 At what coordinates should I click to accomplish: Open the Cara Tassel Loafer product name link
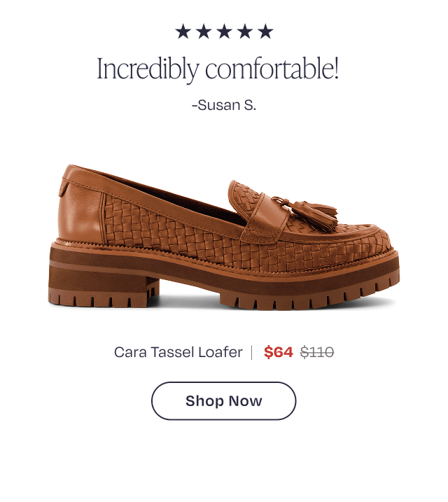178,352
